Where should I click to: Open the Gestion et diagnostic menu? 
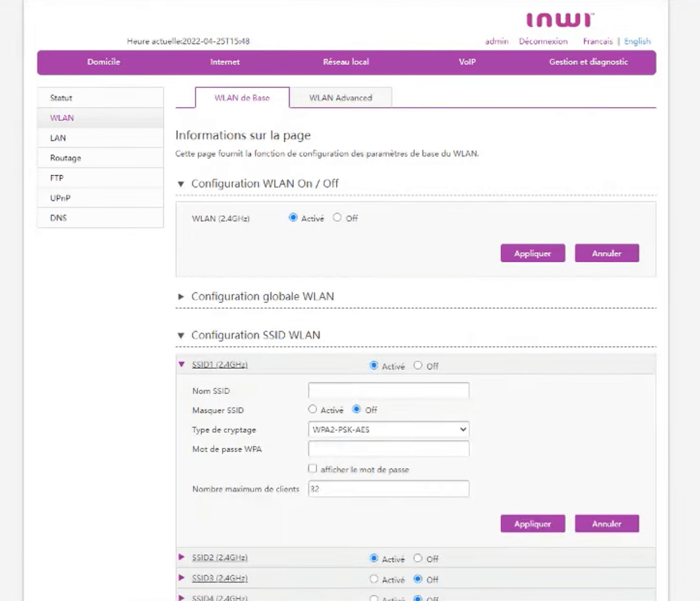coord(588,62)
